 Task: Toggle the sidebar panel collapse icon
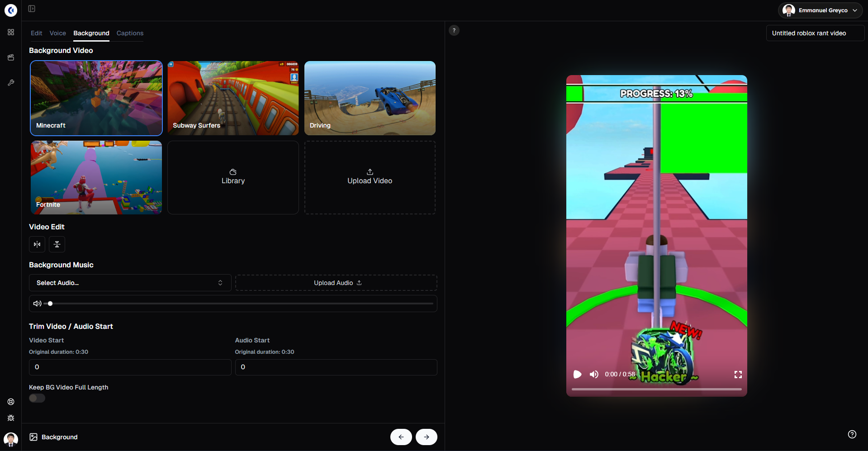click(32, 9)
